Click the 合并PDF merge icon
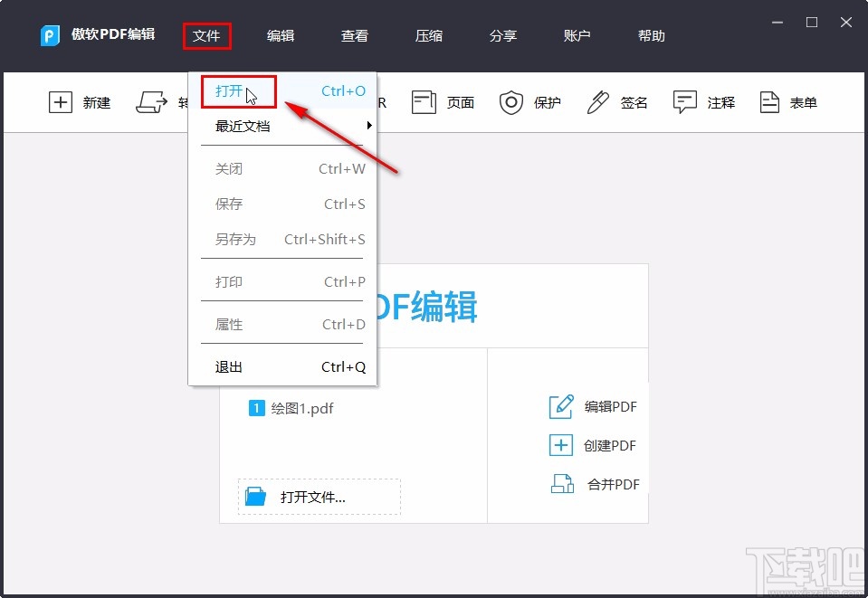This screenshot has height=598, width=868. [560, 484]
